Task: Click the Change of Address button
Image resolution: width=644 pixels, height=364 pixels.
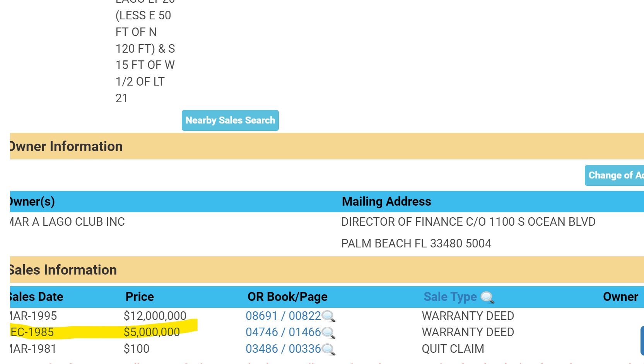Action: tap(615, 175)
